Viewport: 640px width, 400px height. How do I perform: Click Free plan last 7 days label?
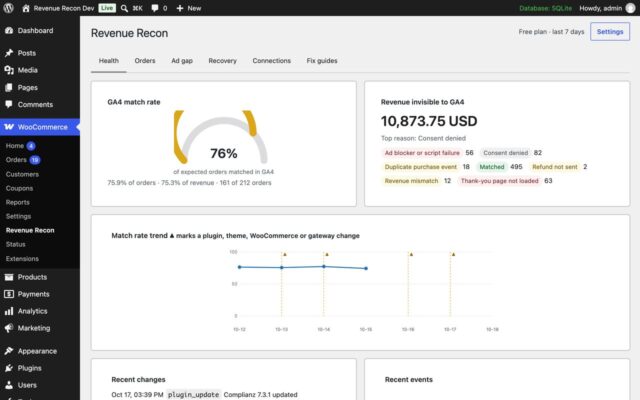(x=551, y=32)
